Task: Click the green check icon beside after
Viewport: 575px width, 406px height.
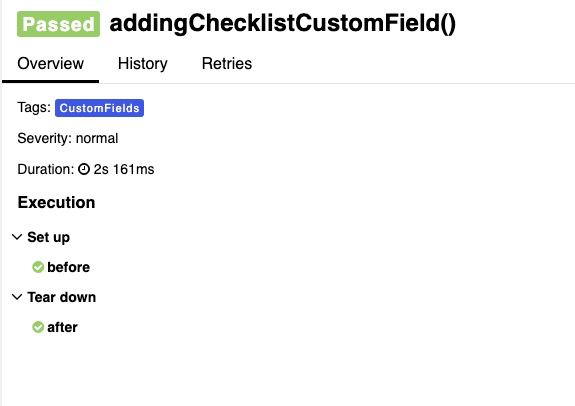Action: point(38,327)
